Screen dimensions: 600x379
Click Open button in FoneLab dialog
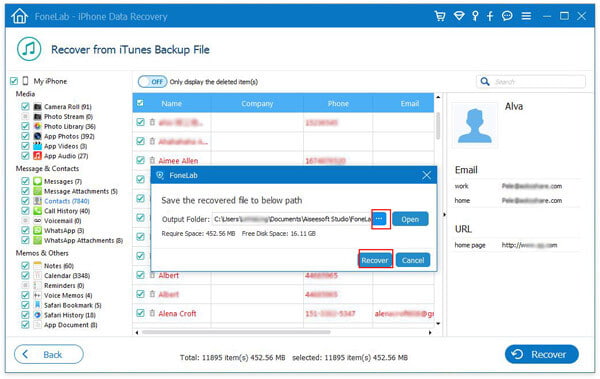[x=410, y=219]
